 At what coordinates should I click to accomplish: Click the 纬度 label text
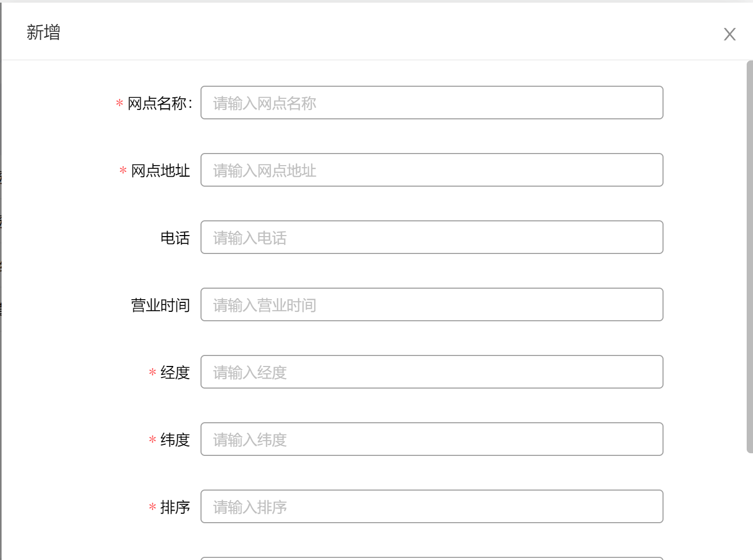pos(175,440)
